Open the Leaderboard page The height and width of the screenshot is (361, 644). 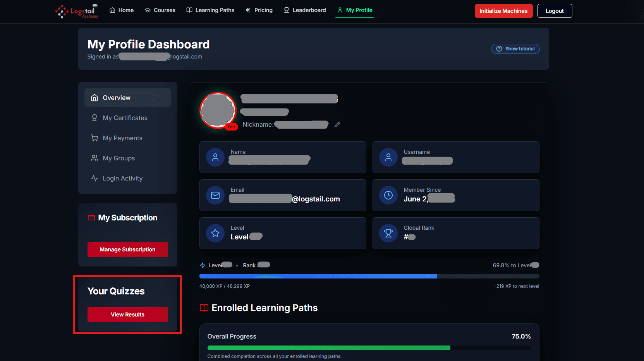click(x=305, y=10)
